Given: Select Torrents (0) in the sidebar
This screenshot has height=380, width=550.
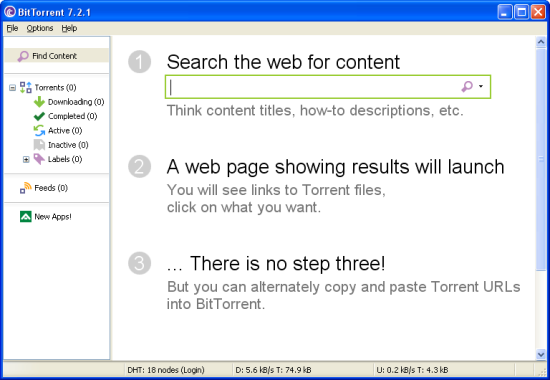Looking at the screenshot, I should 55,87.
